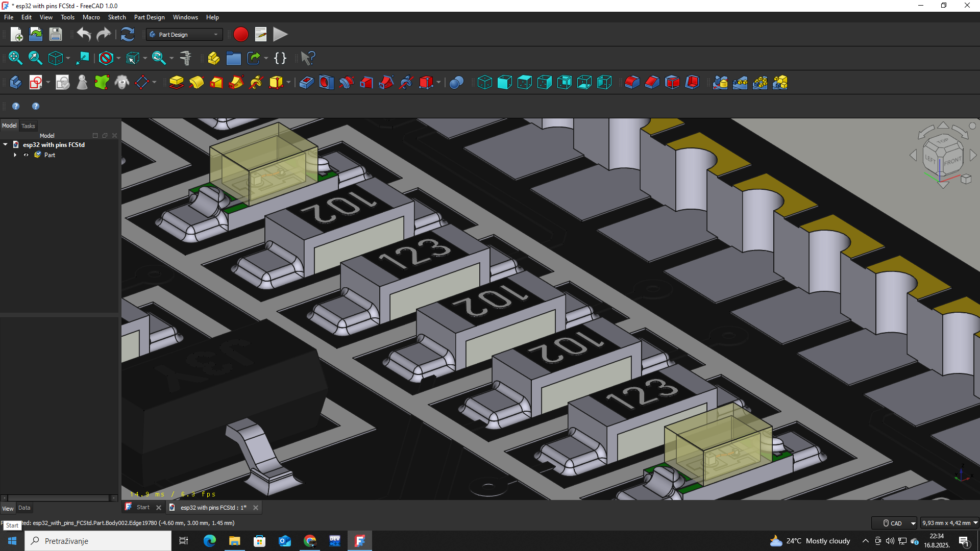This screenshot has width=980, height=551.
Task: Expand the Part tree item
Action: point(15,155)
